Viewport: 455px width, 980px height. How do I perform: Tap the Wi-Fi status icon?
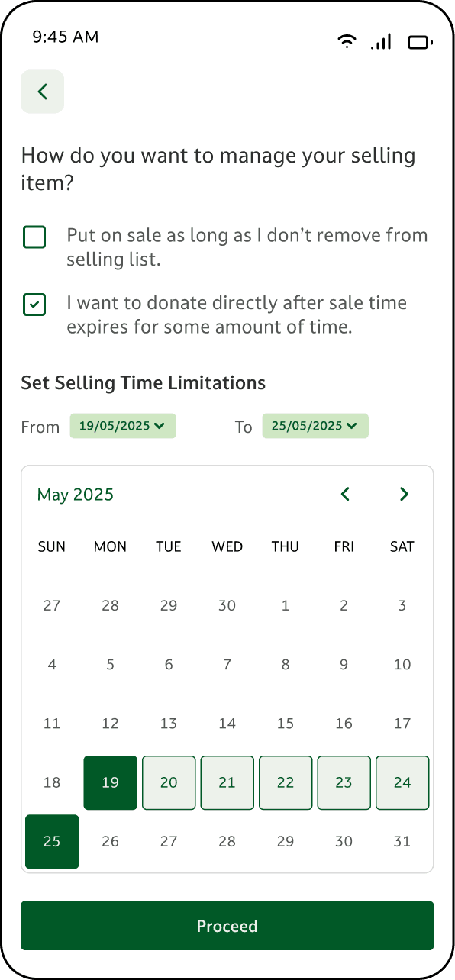click(347, 42)
